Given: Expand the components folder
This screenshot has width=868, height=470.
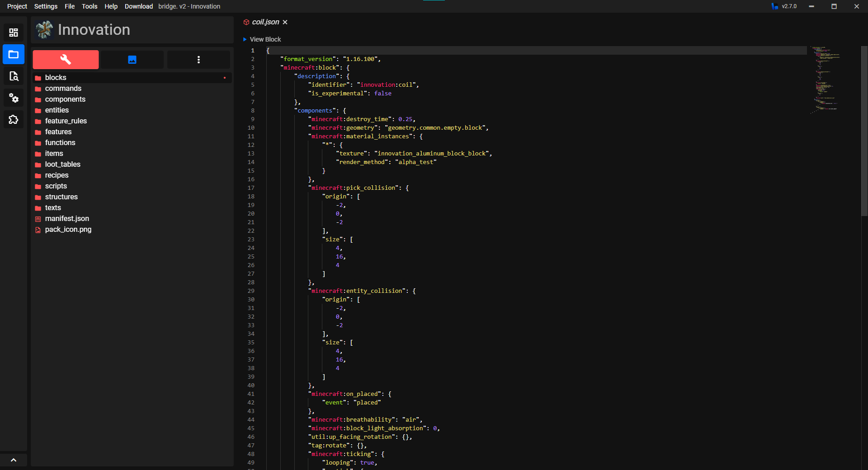Looking at the screenshot, I should click(132, 99).
